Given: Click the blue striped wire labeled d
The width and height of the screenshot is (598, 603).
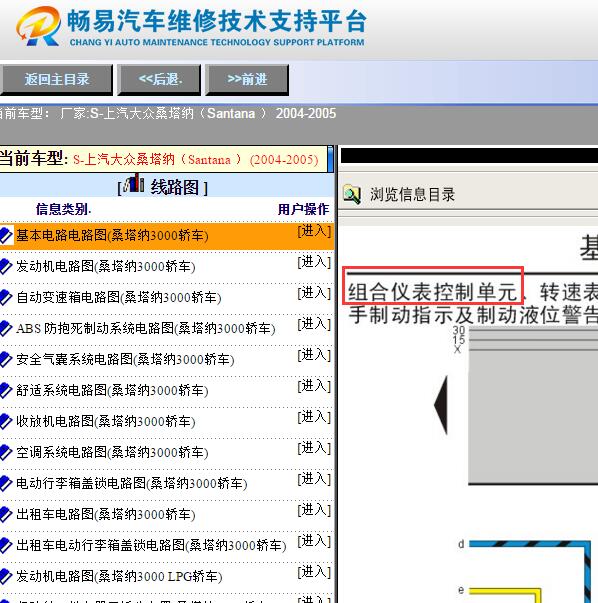Looking at the screenshot, I should pos(530,544).
